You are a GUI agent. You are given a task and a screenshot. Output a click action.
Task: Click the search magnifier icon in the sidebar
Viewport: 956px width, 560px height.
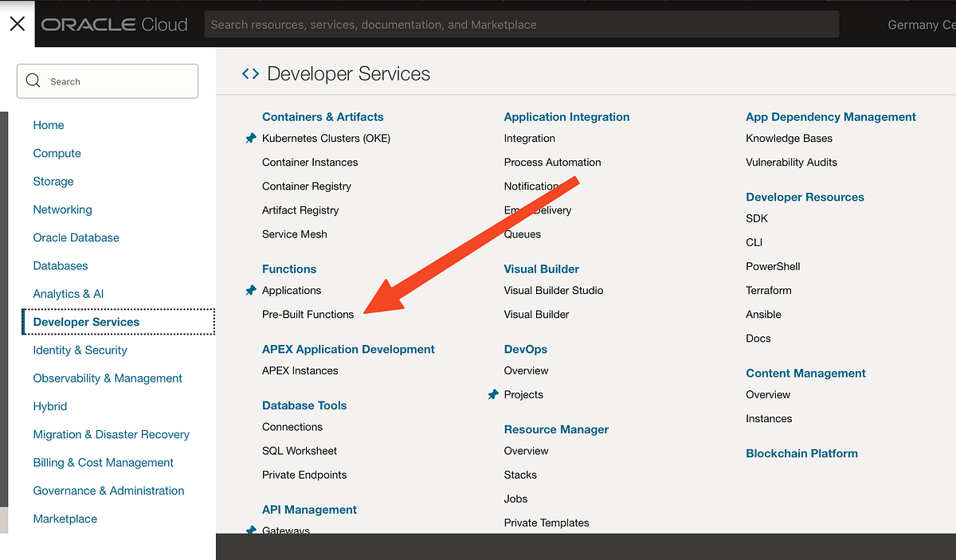click(x=33, y=80)
